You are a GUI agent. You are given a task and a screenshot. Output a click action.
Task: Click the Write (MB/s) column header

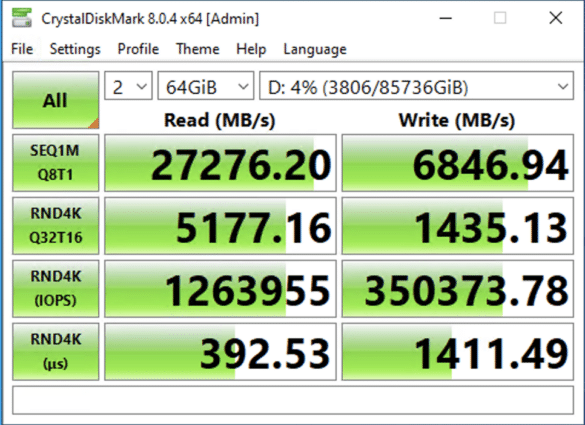click(x=457, y=120)
